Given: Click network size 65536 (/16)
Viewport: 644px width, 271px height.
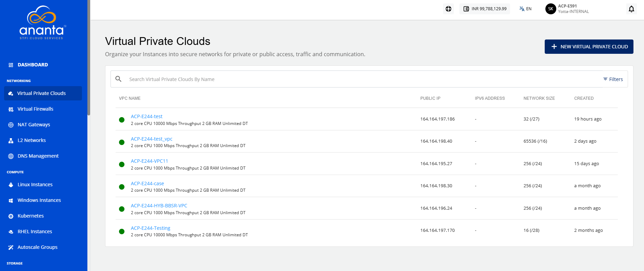Looking at the screenshot, I should [535, 141].
